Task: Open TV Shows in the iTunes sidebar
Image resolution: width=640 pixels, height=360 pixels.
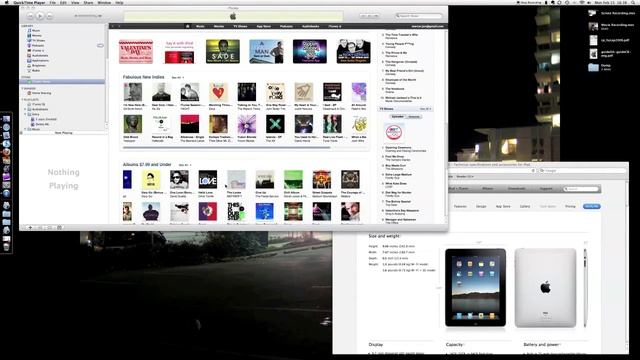Action: click(38, 40)
